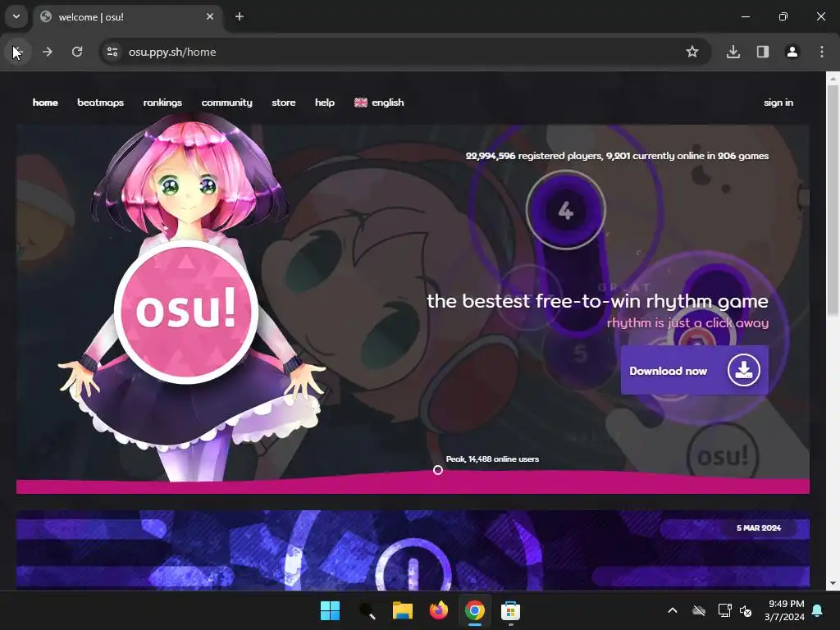The width and height of the screenshot is (840, 630).
Task: Open the notifications bell icon
Action: point(818,610)
